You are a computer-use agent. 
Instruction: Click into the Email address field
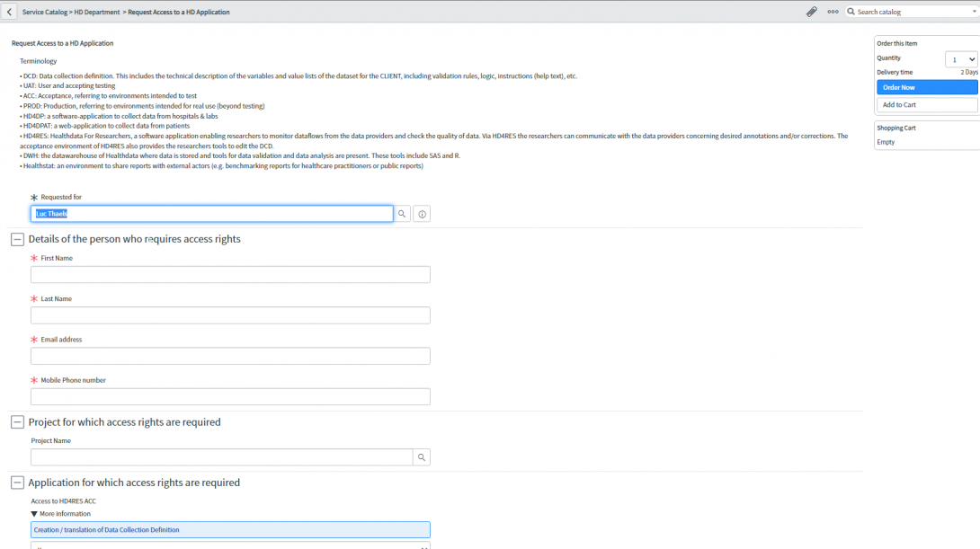click(230, 356)
